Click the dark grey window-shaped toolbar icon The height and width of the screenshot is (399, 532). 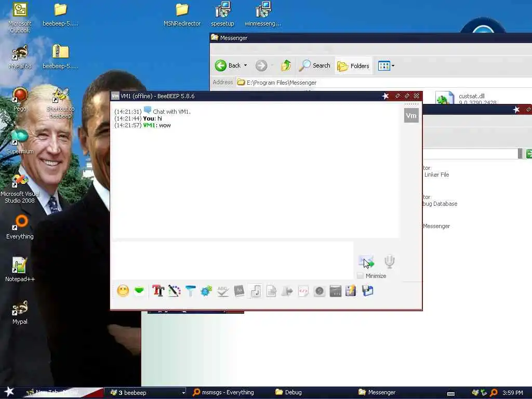pos(335,291)
